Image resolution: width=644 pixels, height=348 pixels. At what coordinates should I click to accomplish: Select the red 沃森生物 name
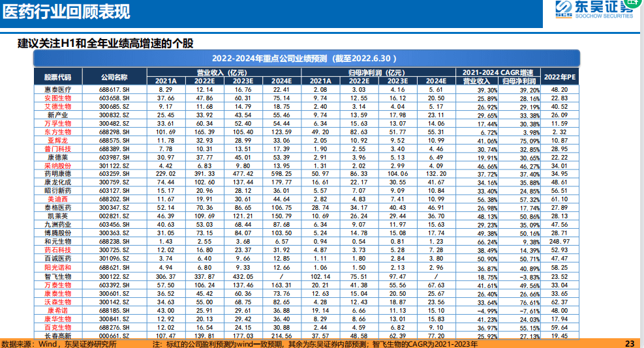[x=58, y=302]
